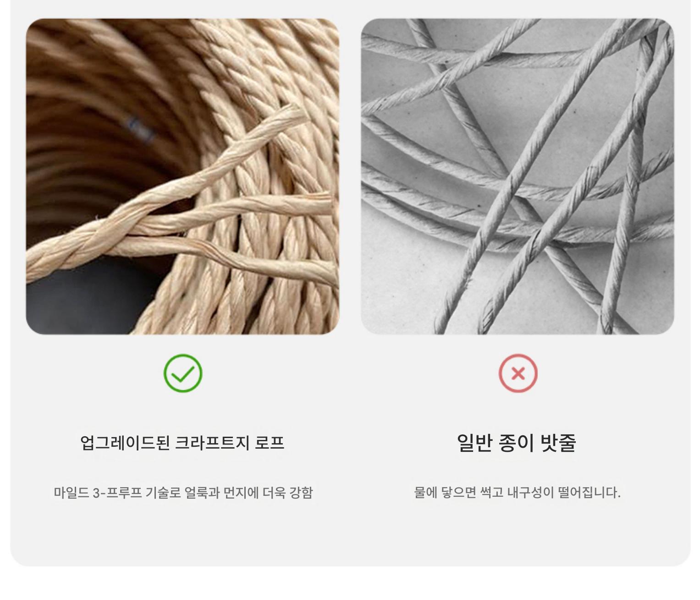Select the heading 일반 종이 밧줄

tap(517, 443)
